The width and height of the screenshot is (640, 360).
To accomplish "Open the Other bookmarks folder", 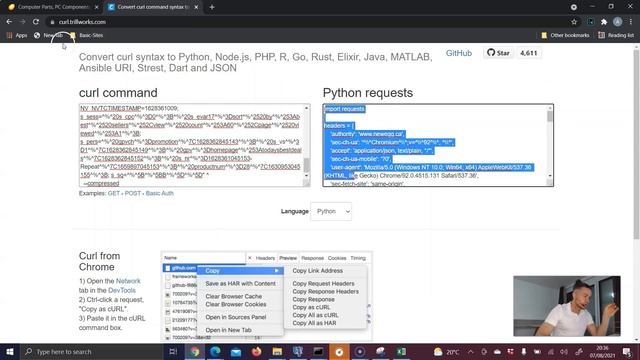I will coord(565,35).
